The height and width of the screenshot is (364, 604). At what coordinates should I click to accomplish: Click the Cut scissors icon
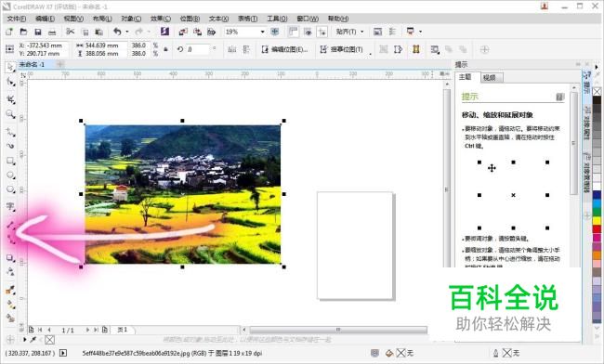70,32
